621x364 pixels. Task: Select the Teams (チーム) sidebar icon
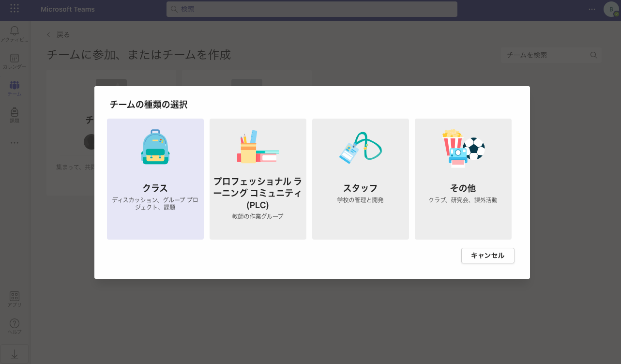14,88
